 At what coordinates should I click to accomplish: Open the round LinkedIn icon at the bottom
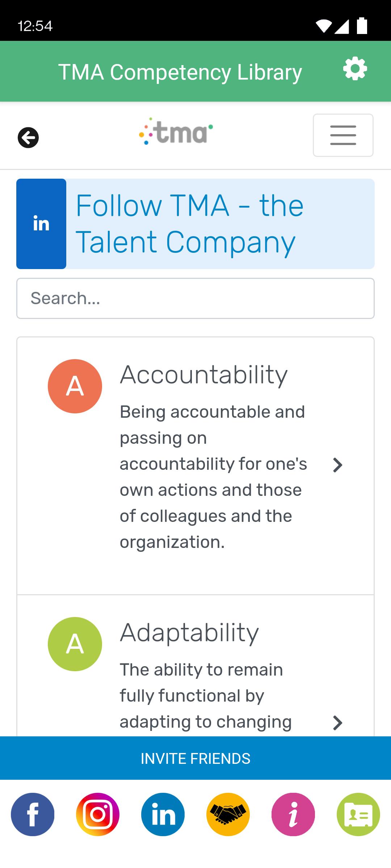163,814
